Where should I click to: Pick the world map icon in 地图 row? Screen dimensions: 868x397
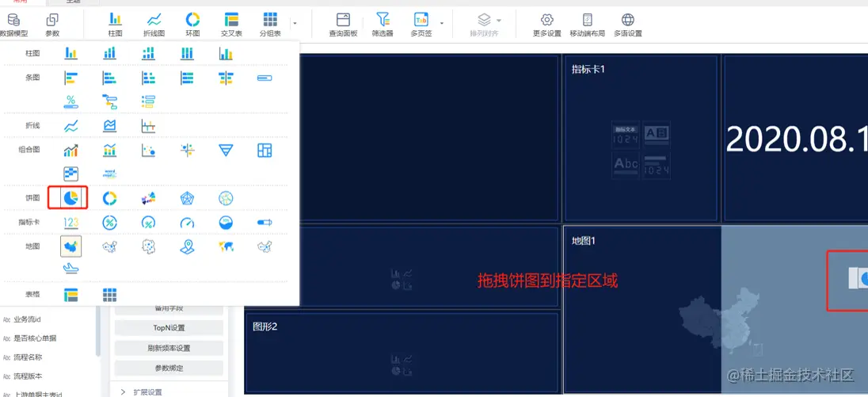pos(226,246)
